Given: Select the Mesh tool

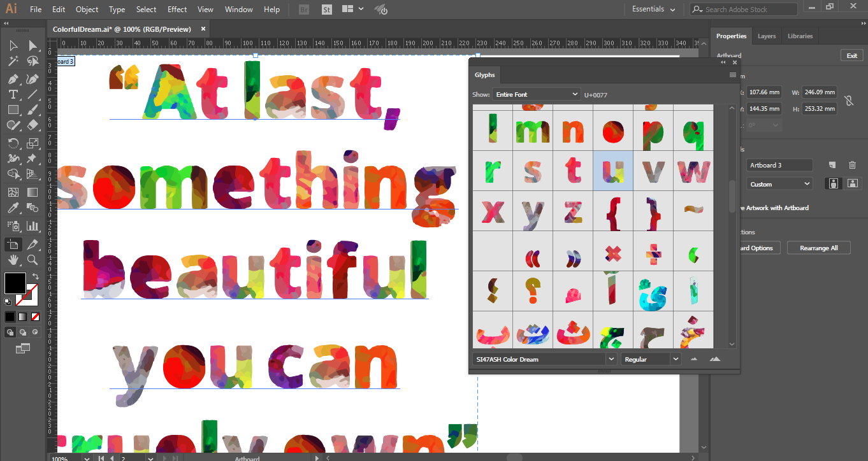Looking at the screenshot, I should tap(13, 192).
